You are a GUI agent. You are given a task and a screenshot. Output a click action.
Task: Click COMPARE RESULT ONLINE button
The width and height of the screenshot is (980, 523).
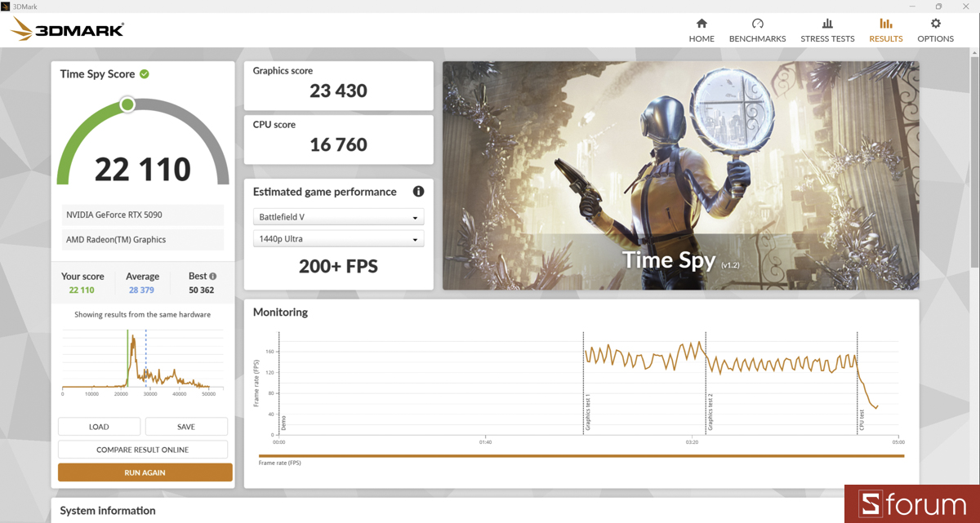(x=143, y=450)
